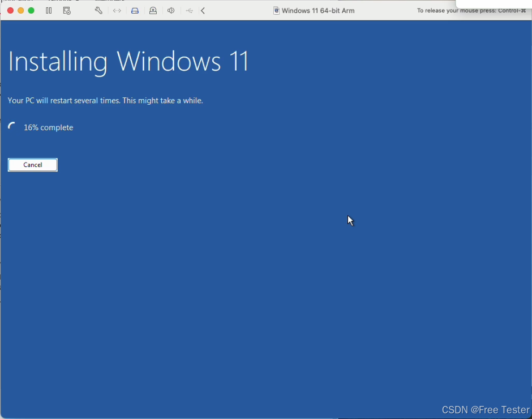Click the CD/DVD drive icon
This screenshot has height=419, width=532.
[153, 11]
